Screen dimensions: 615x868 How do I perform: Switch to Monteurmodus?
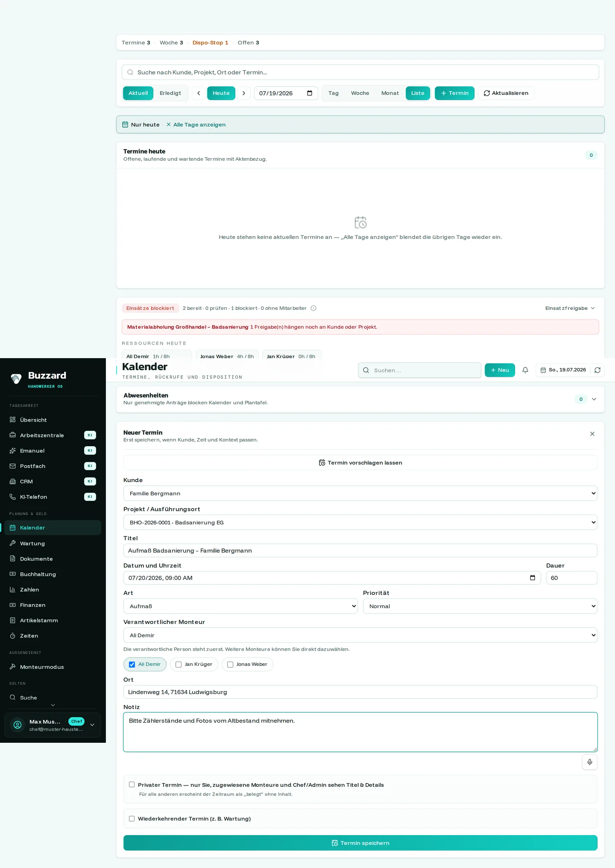pos(53,667)
